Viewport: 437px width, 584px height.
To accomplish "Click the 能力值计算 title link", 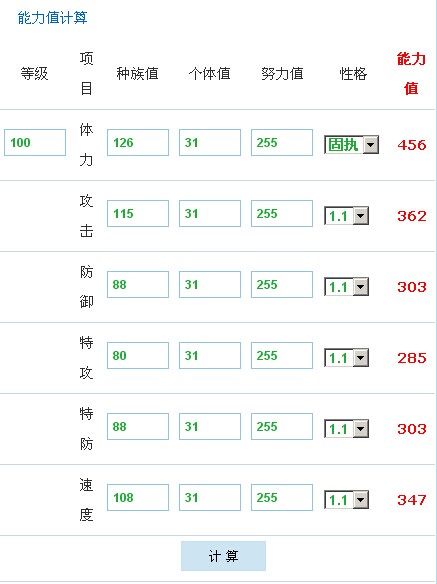I will [53, 18].
